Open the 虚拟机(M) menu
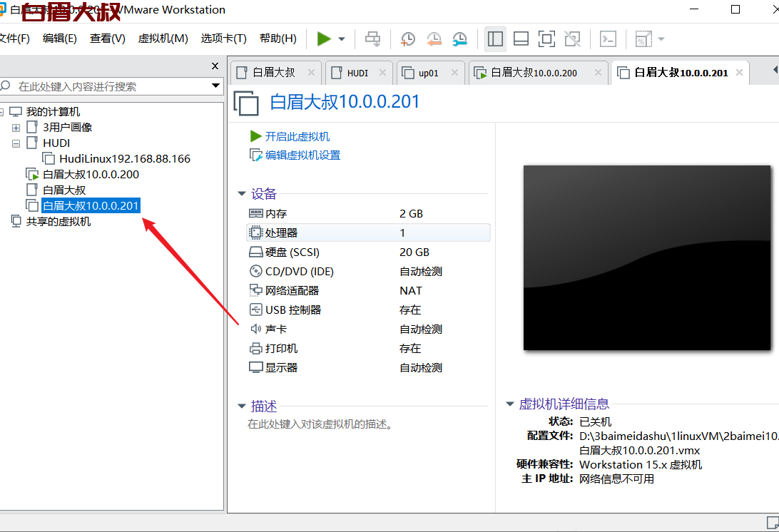Viewport: 779px width, 532px height. (163, 39)
